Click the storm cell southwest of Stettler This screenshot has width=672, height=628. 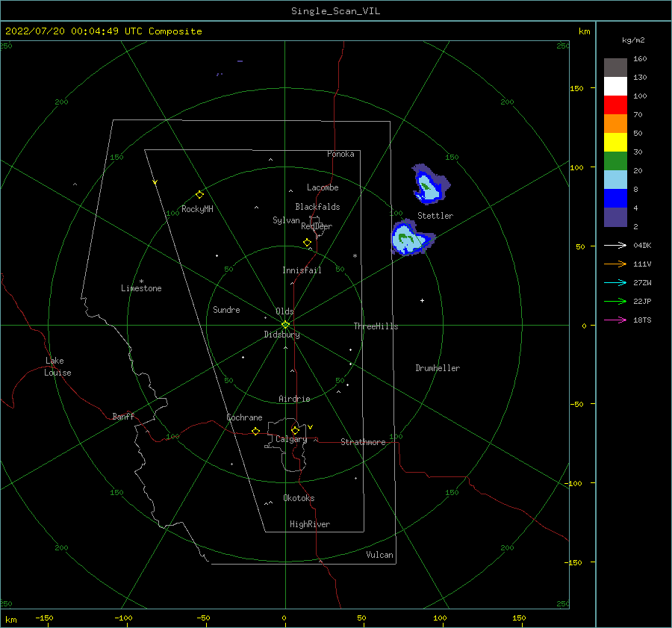pyautogui.click(x=411, y=238)
